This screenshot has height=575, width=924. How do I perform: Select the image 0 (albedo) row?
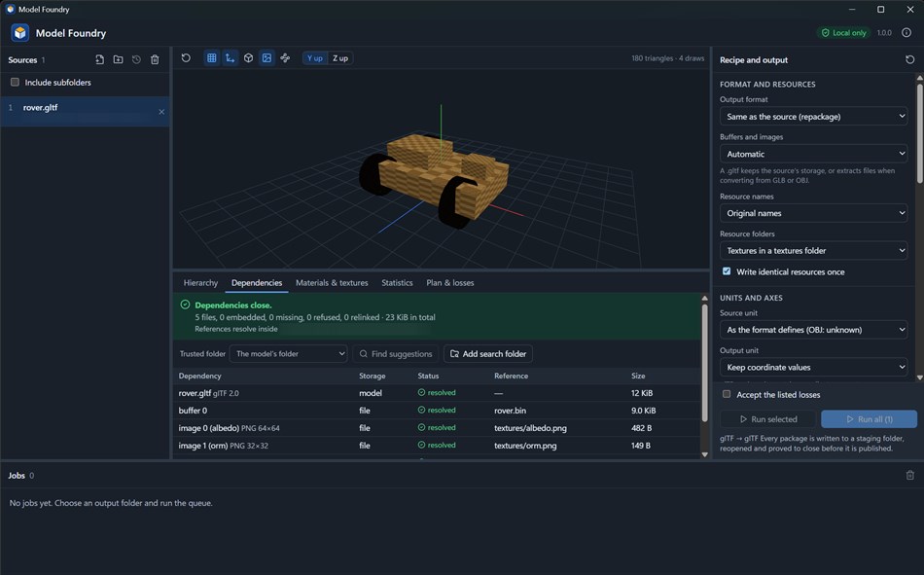pyautogui.click(x=437, y=427)
